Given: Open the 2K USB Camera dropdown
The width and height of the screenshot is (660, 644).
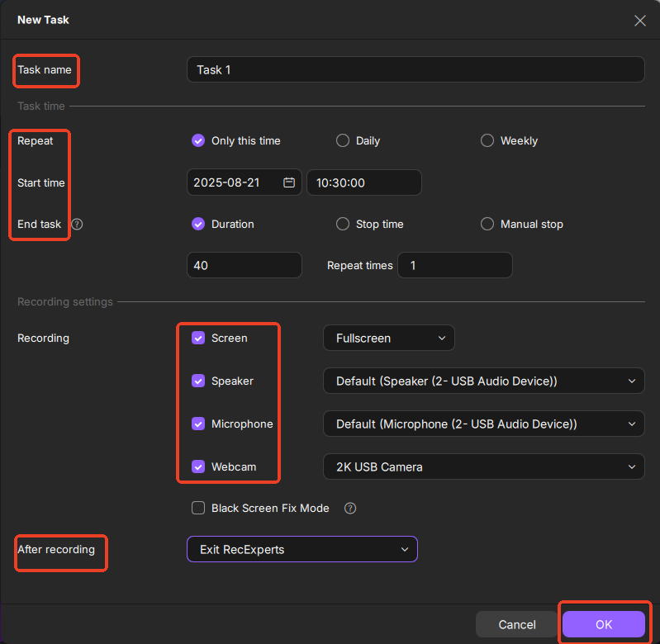Looking at the screenshot, I should tap(483, 466).
